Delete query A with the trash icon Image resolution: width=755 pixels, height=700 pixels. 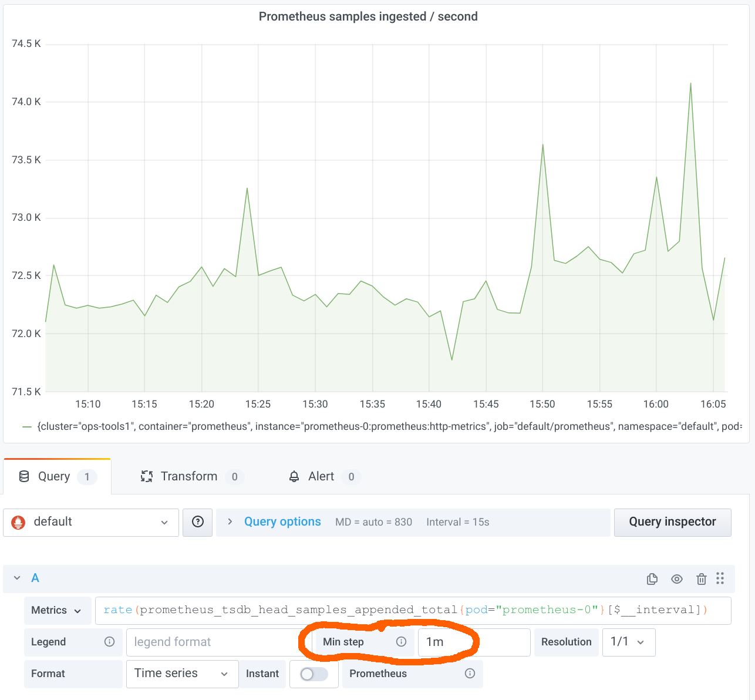(701, 579)
